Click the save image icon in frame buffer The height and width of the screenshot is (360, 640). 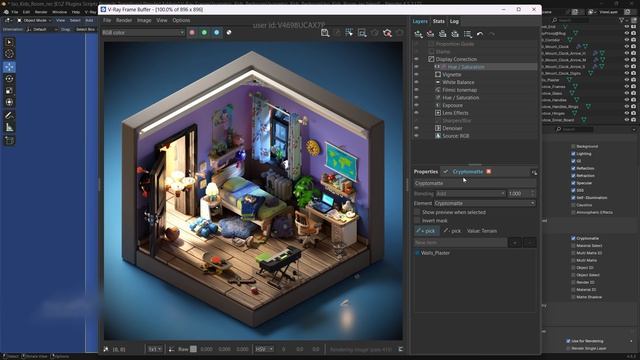tap(325, 33)
